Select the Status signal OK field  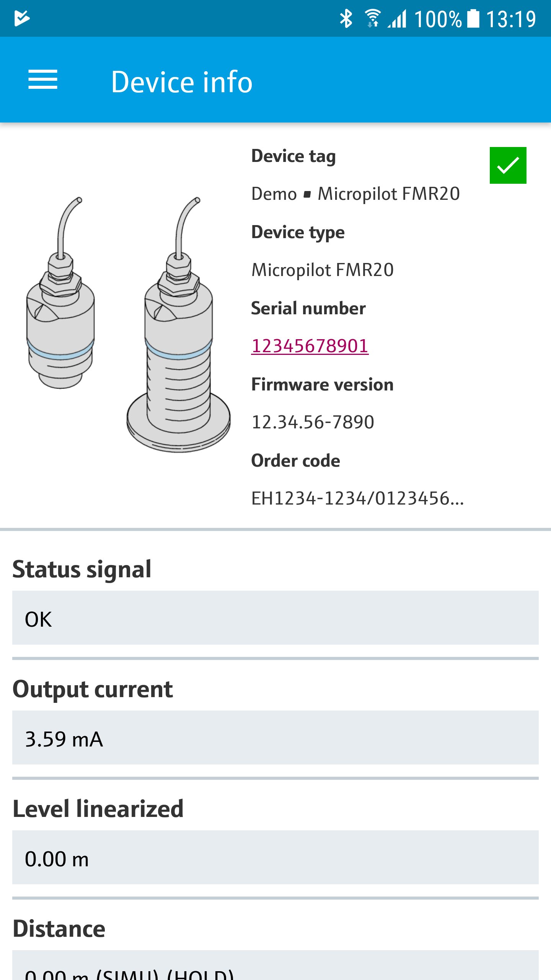click(275, 618)
